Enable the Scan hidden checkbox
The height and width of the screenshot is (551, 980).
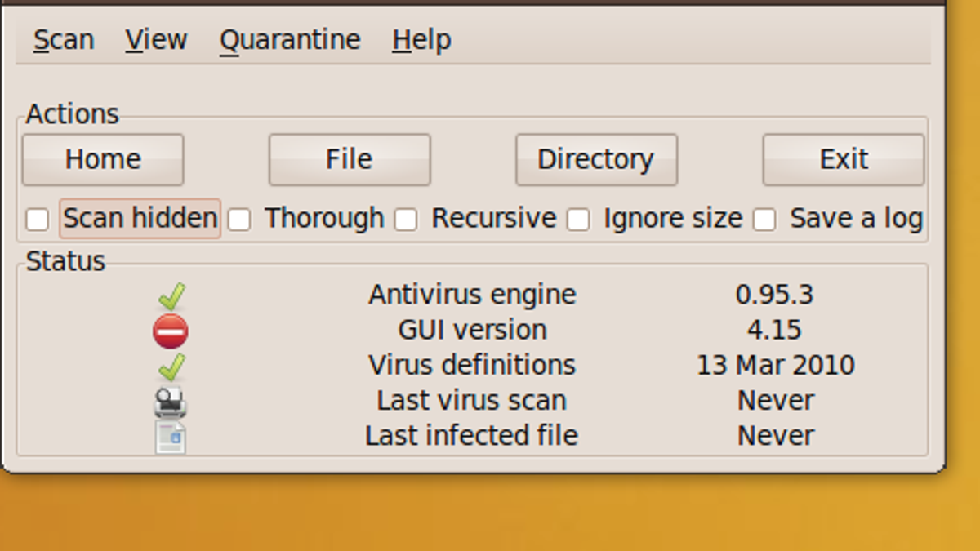coord(37,219)
